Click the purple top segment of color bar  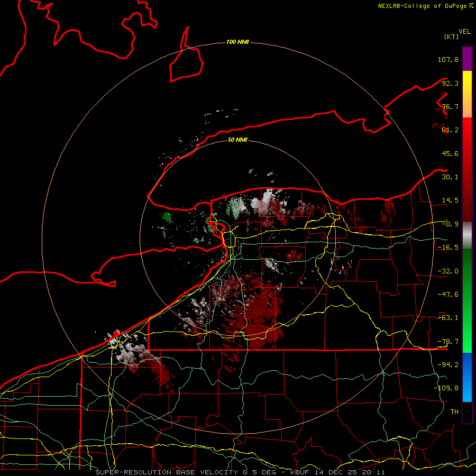tap(467, 59)
